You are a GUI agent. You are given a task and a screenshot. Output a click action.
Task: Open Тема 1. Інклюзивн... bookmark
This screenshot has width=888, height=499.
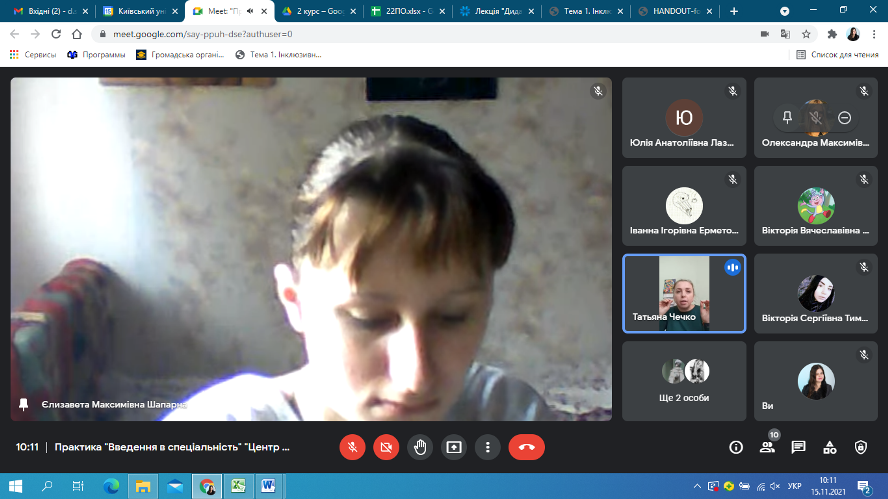point(279,54)
